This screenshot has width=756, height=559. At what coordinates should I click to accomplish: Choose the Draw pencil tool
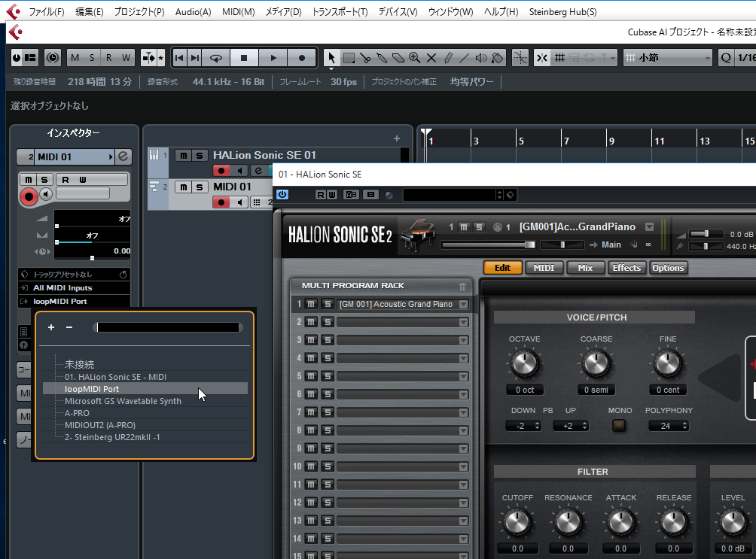click(448, 59)
